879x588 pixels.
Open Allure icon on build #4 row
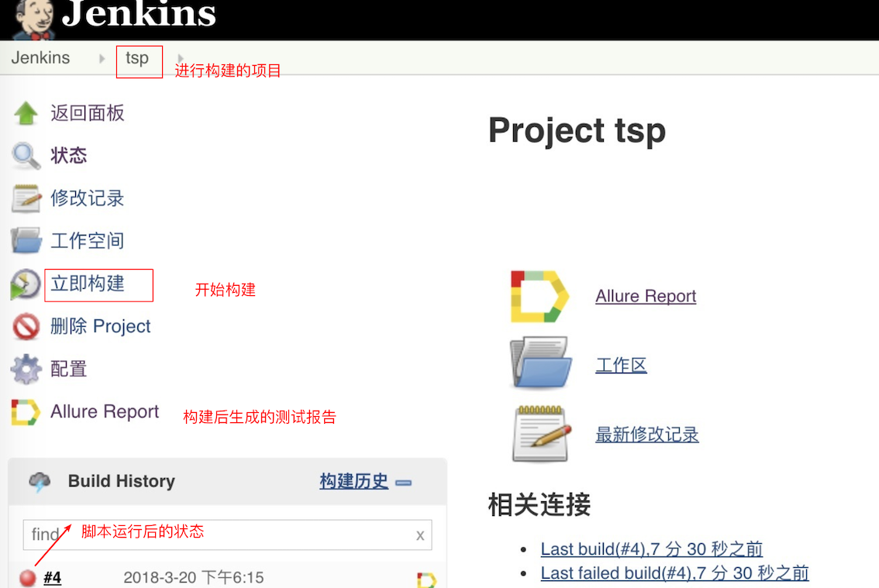click(426, 579)
